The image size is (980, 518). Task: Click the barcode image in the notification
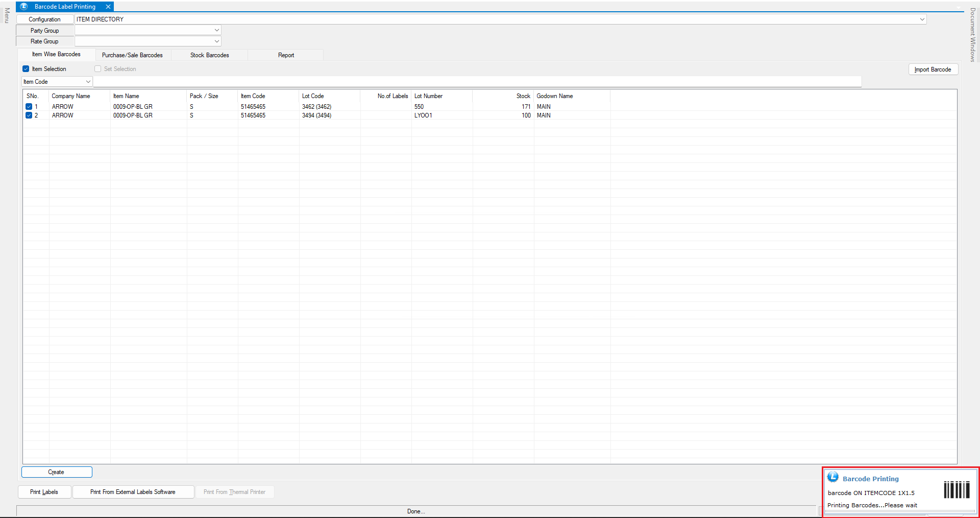[x=956, y=489]
